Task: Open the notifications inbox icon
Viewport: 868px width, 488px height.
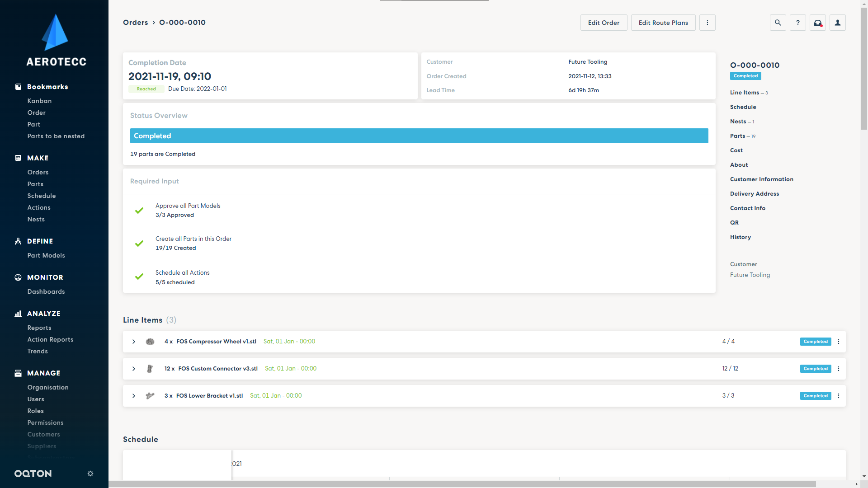Action: pyautogui.click(x=817, y=23)
